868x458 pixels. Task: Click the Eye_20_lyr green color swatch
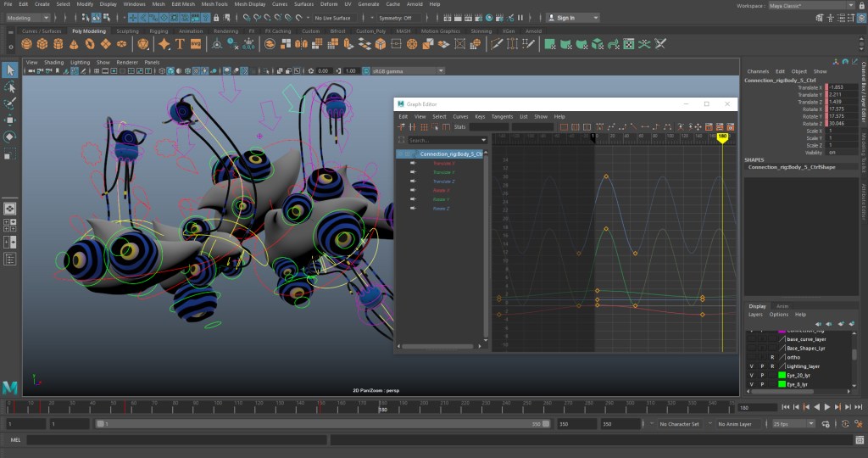click(781, 375)
